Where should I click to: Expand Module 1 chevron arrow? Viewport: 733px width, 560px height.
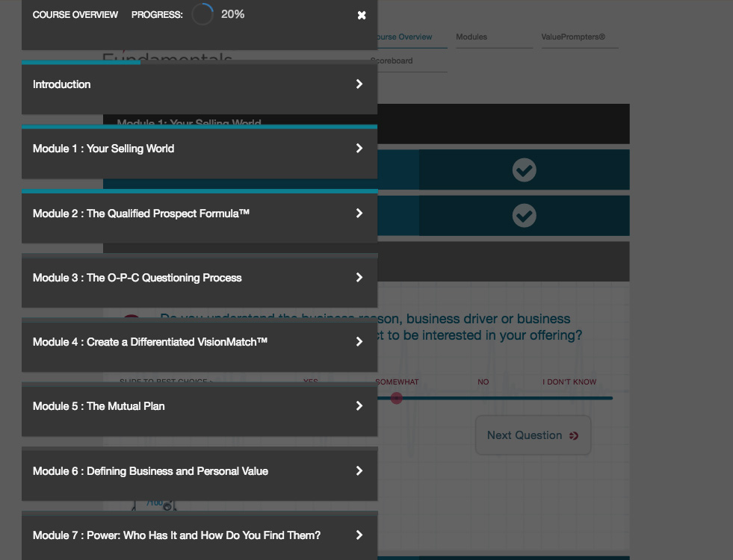tap(359, 148)
